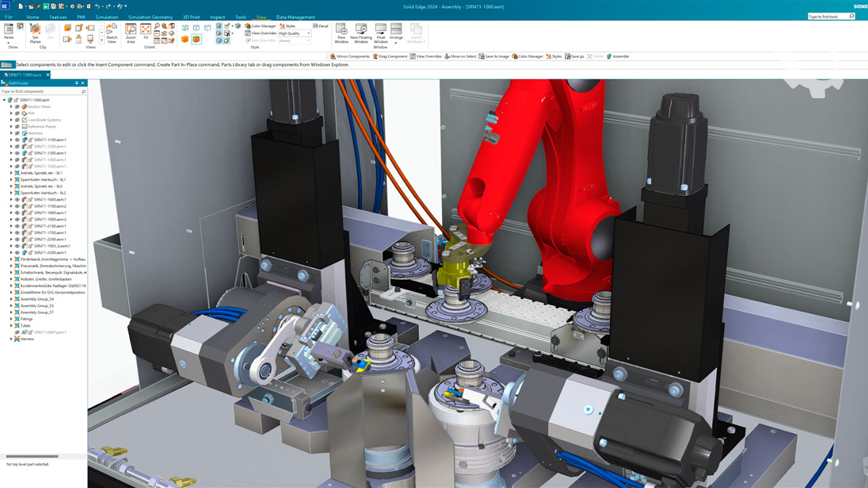Toggle visibility of SRN71-1600.asm:1
This screenshot has height=488, width=868.
pyautogui.click(x=18, y=199)
